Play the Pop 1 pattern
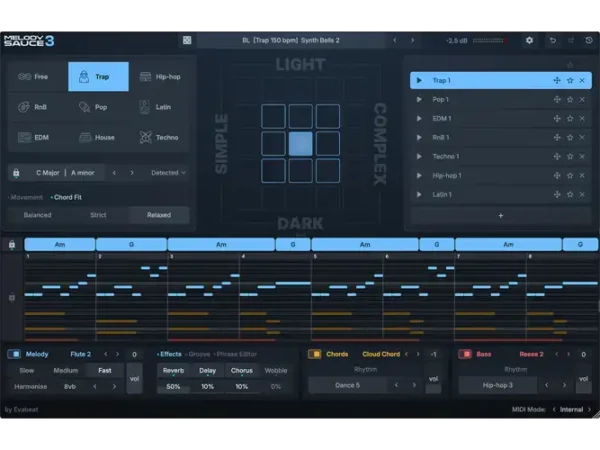This screenshot has width=600, height=450. (419, 99)
